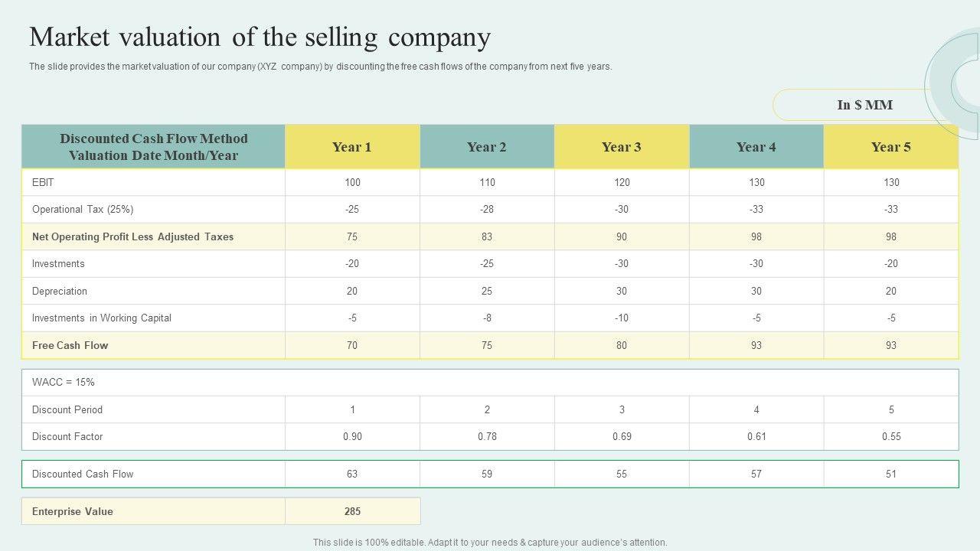
Task: Click the Year 1 Discounted Cash Flow value 63
Action: click(x=352, y=474)
